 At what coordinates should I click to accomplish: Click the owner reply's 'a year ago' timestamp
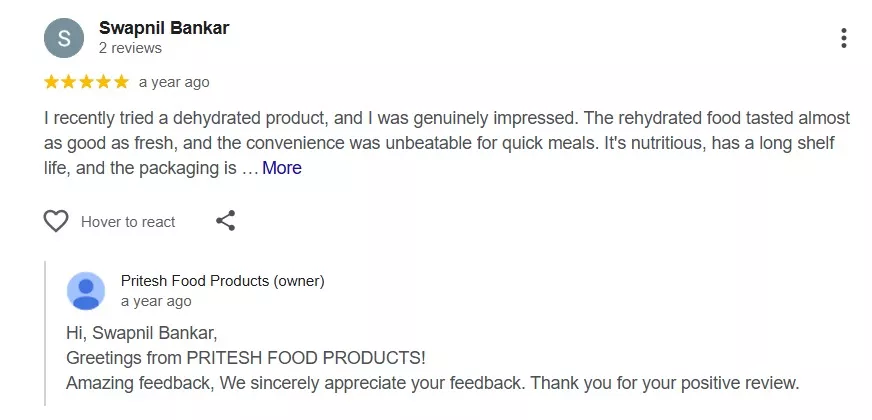coord(156,301)
